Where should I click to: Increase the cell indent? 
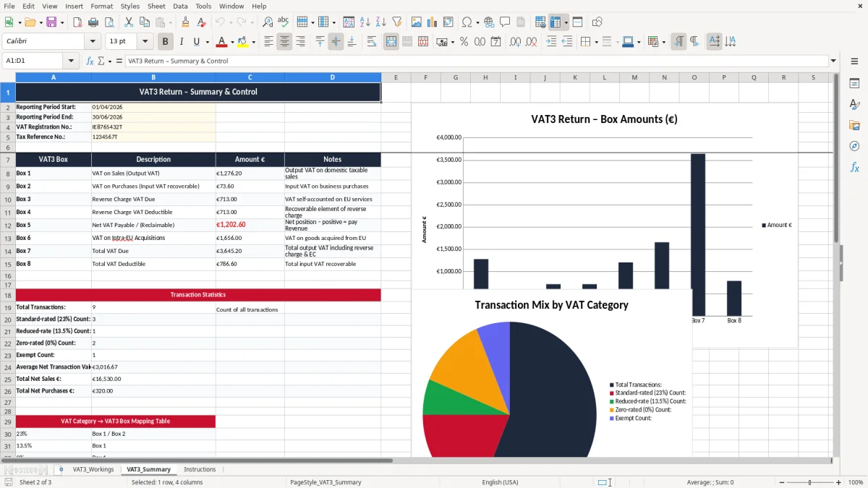coord(551,42)
